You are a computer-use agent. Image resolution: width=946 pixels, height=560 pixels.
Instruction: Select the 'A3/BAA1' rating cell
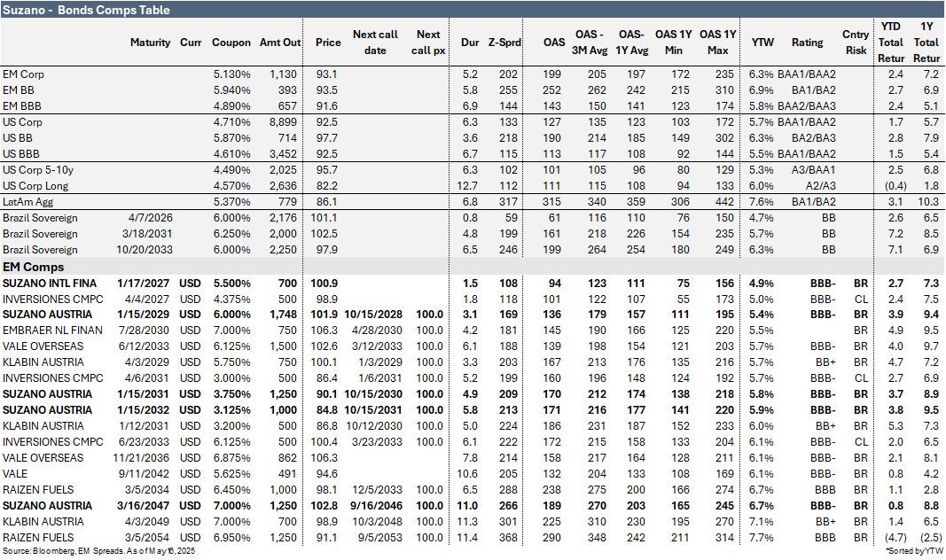[813, 170]
